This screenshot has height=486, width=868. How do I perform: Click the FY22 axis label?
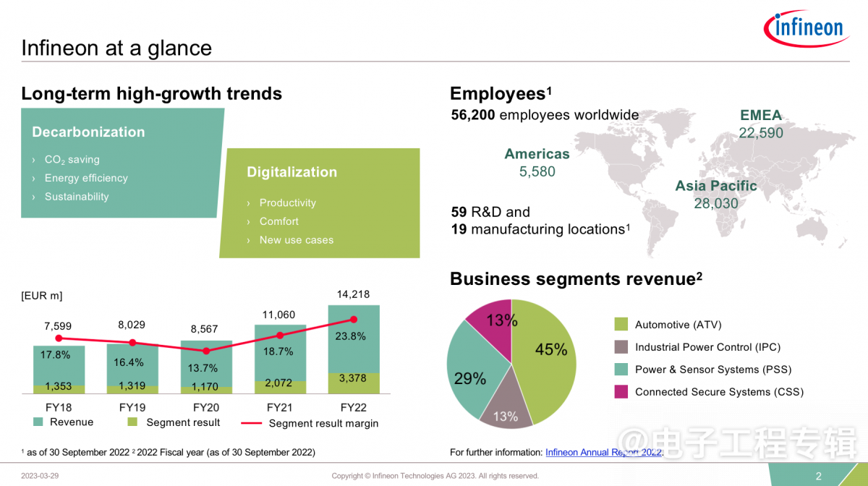[354, 407]
